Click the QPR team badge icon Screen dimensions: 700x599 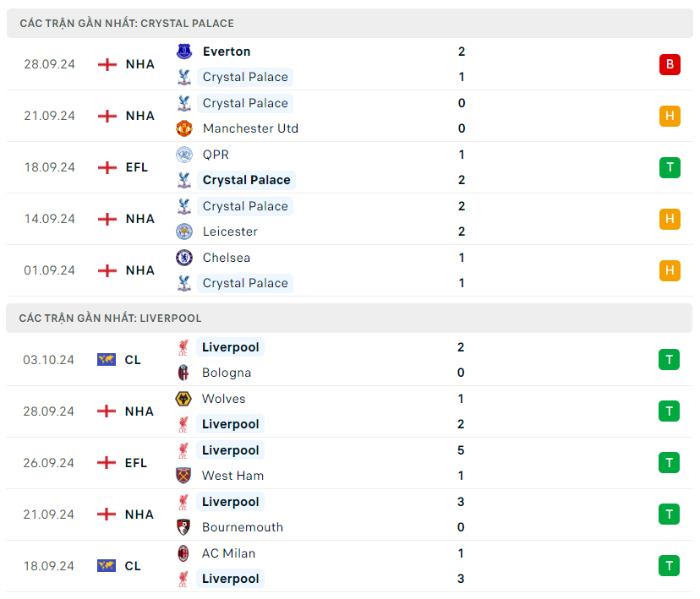[x=183, y=155]
